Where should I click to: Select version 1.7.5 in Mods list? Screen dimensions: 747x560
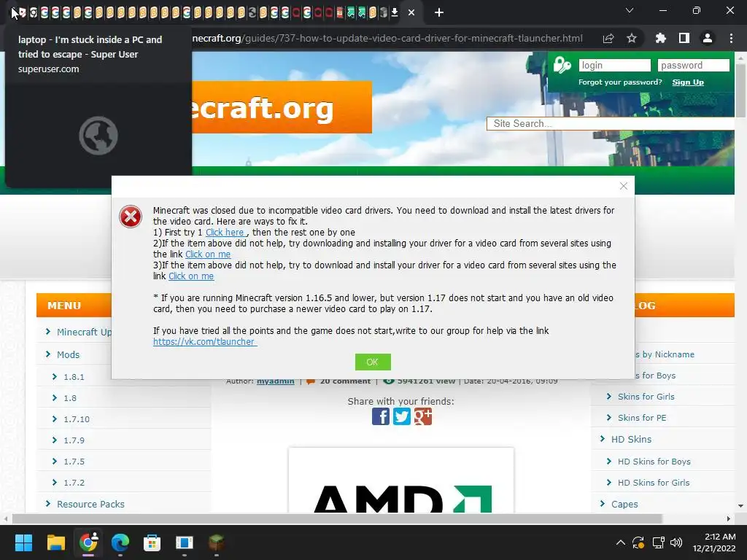[74, 462]
